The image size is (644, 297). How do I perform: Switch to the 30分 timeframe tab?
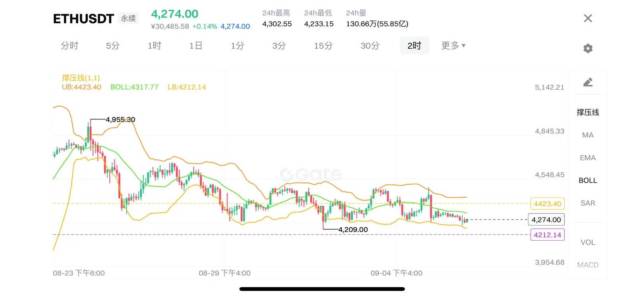tap(370, 46)
